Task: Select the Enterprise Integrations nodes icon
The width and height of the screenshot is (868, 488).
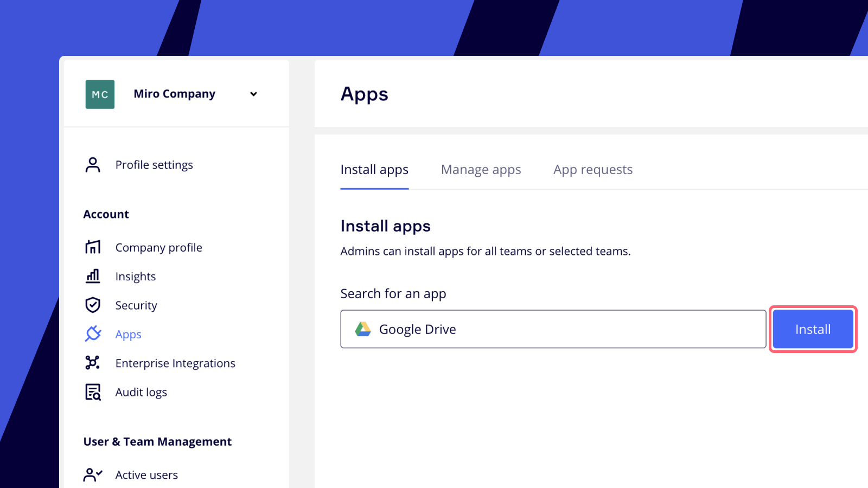Action: click(93, 363)
